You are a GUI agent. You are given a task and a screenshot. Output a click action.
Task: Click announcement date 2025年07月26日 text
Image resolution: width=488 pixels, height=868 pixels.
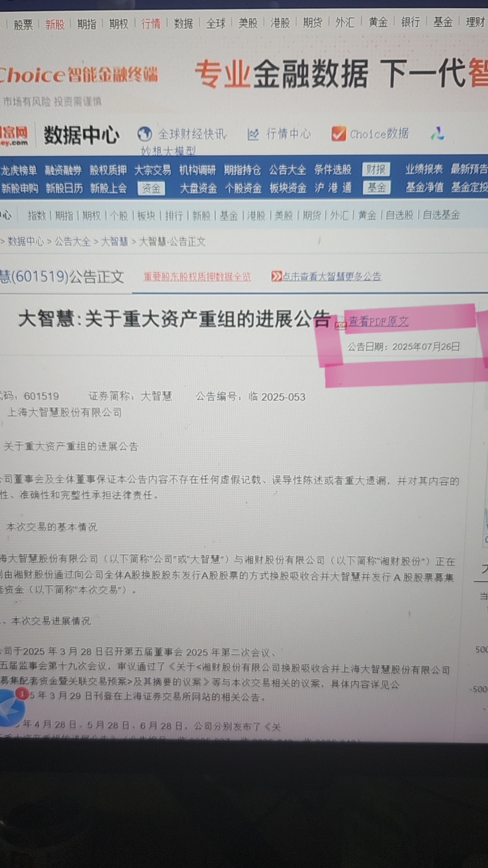point(426,347)
